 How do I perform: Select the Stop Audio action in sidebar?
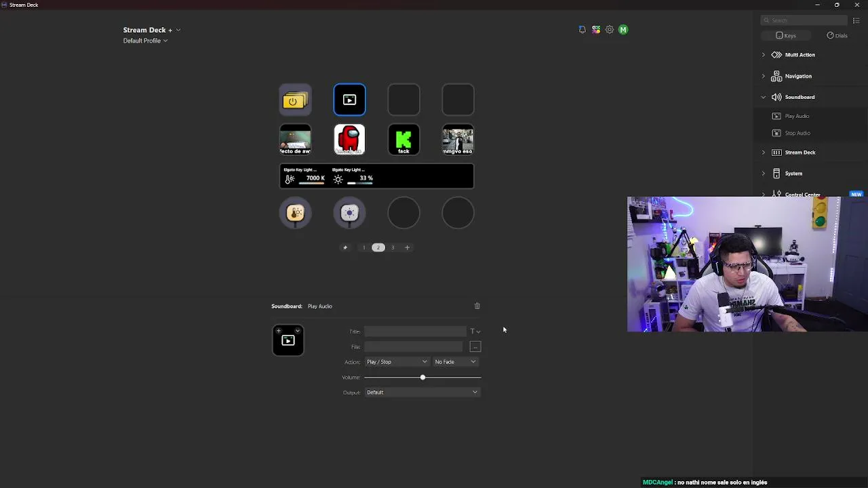pos(797,133)
